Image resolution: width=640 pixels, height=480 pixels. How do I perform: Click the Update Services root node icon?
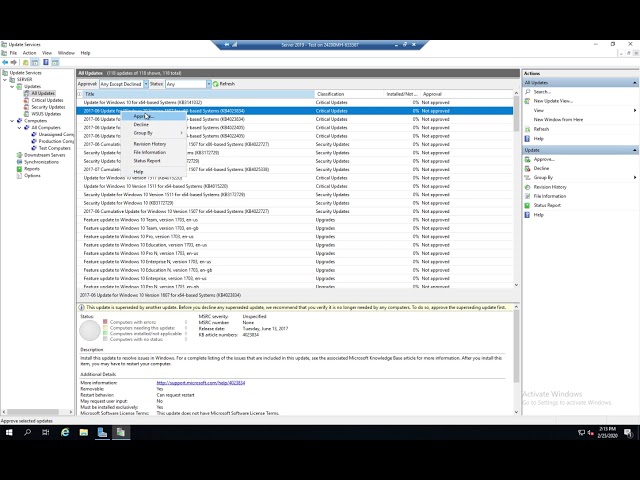pyautogui.click(x=5, y=73)
